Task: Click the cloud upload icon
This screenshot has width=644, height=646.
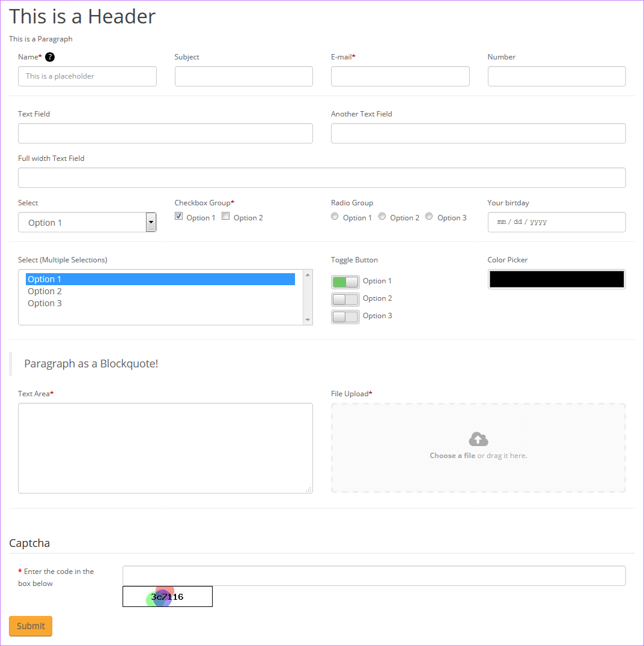Action: (x=478, y=439)
